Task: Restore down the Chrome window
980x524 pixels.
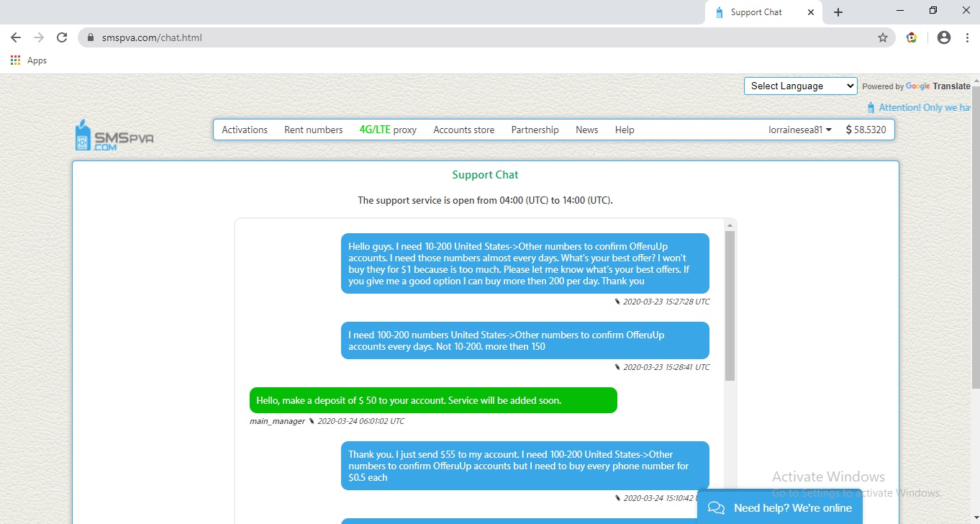Action: 933,11
